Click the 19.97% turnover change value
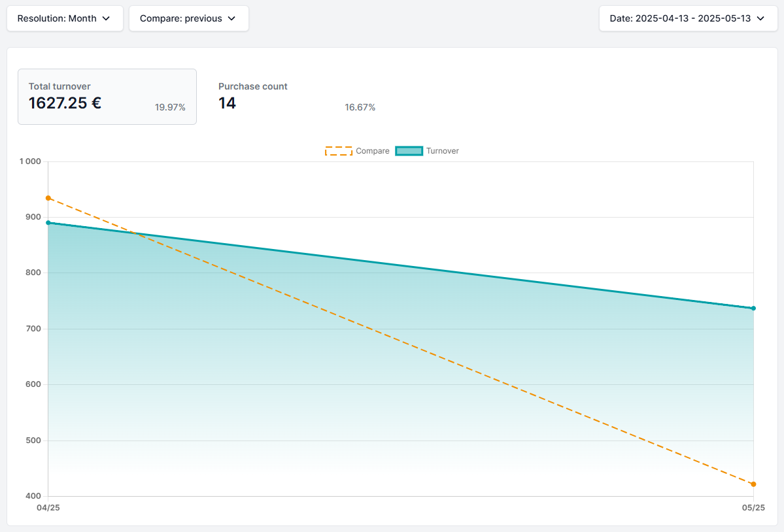 (x=170, y=107)
